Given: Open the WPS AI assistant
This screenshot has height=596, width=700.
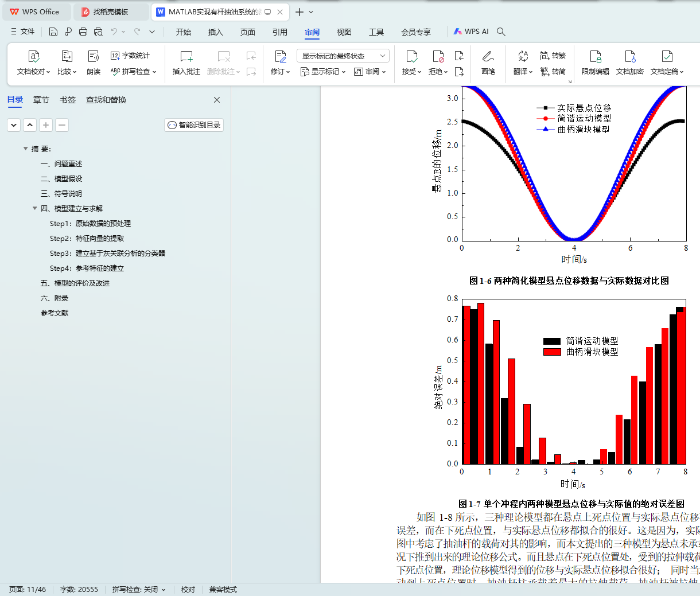Looking at the screenshot, I should coord(471,32).
